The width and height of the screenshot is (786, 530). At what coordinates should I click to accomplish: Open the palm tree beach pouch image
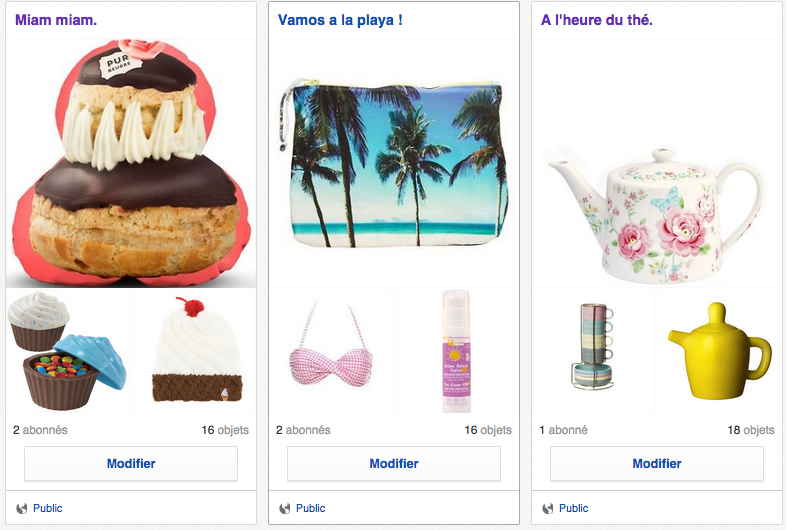click(394, 163)
